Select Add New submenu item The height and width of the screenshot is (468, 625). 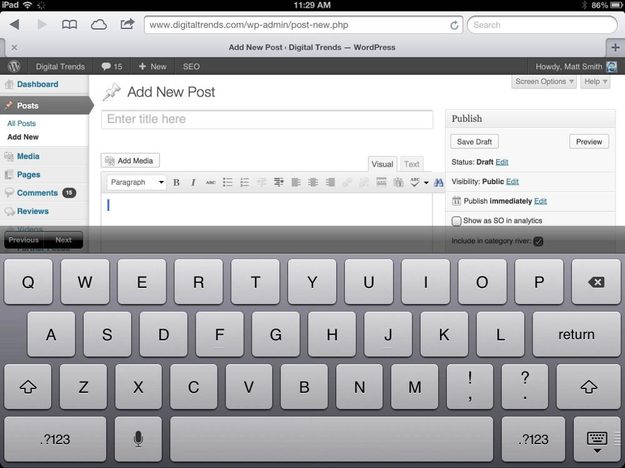click(23, 137)
